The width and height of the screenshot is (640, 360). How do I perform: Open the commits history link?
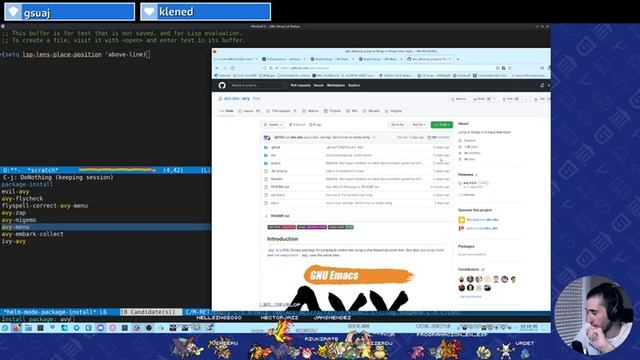pyautogui.click(x=438, y=138)
